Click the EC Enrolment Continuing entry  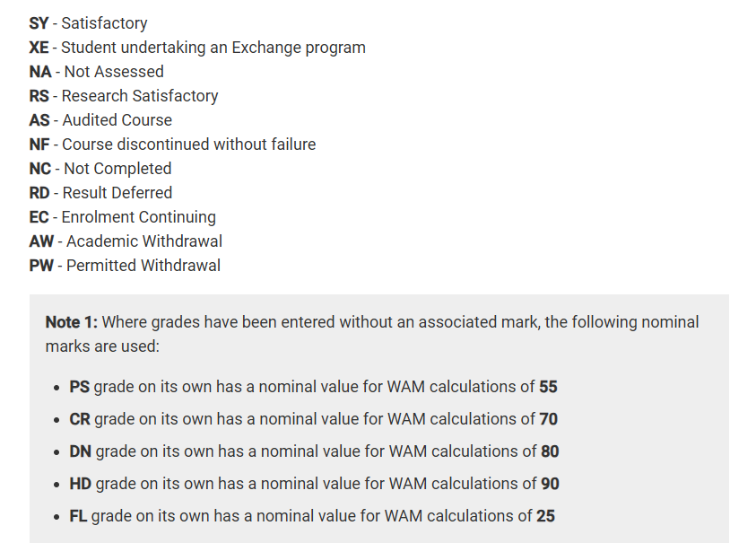[122, 217]
